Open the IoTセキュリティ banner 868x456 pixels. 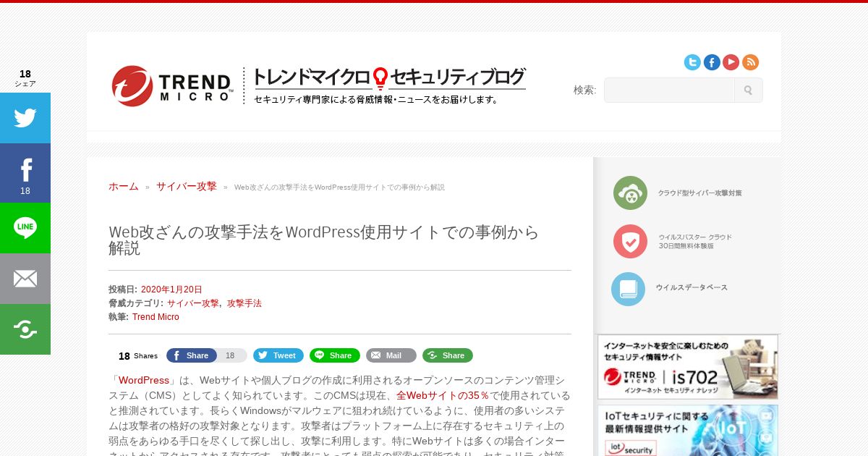[x=688, y=431]
